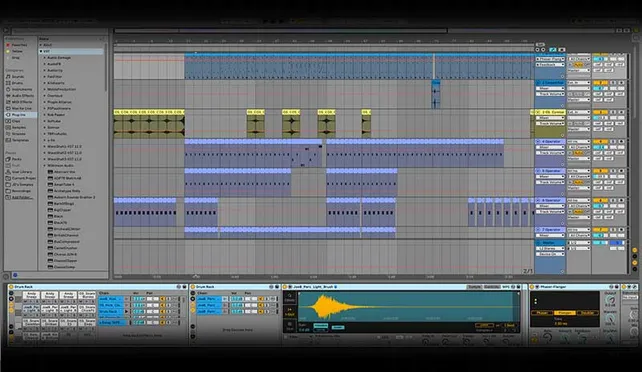Toggle the first Drum Rack device activator
Screen dimensions: 642x372
click(x=11, y=287)
